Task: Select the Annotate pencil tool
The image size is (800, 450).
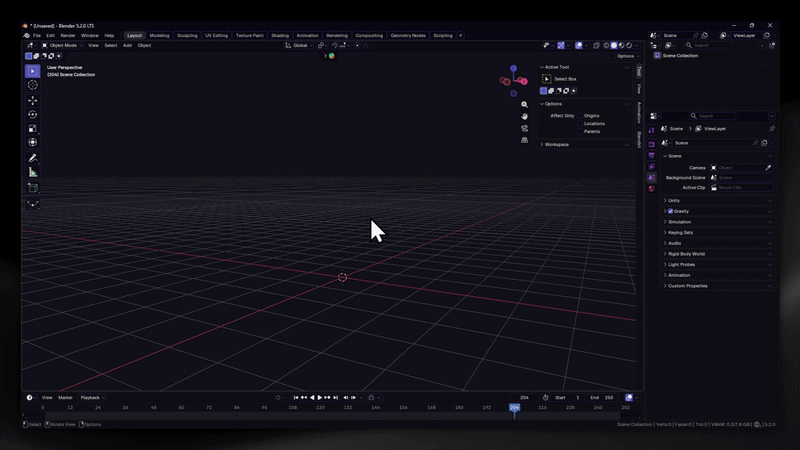Action: point(33,158)
